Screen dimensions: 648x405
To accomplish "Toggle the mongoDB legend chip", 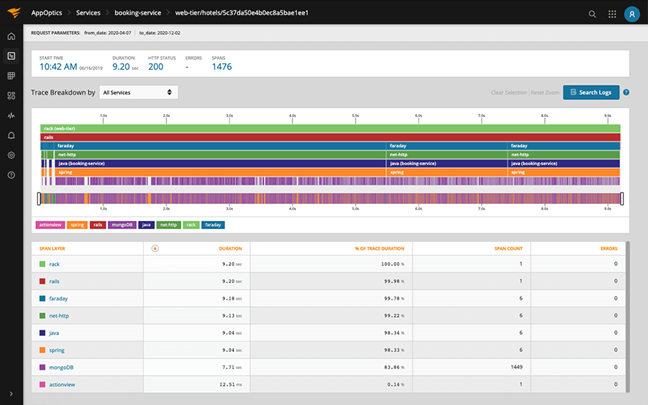I will (x=122, y=225).
